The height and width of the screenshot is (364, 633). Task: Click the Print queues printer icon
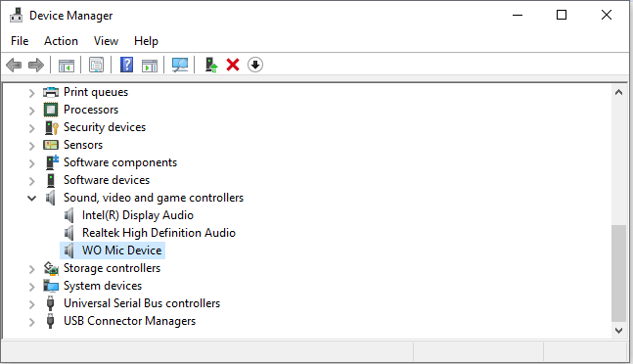point(51,92)
